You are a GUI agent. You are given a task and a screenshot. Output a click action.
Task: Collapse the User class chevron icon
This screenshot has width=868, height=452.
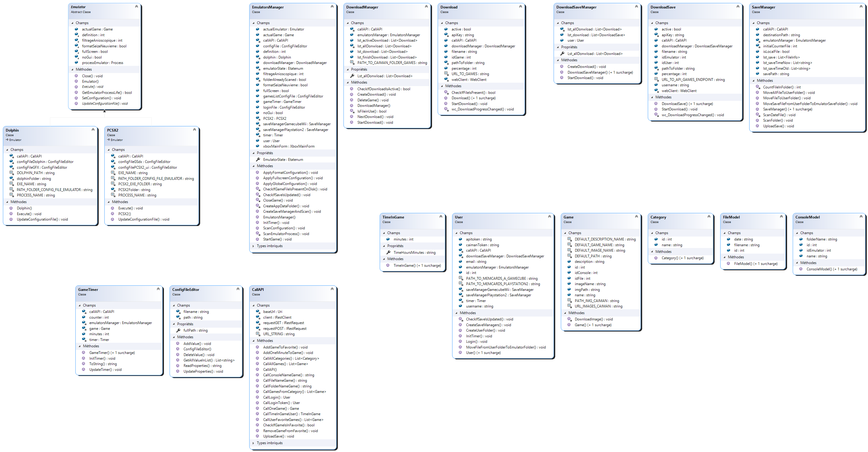549,216
